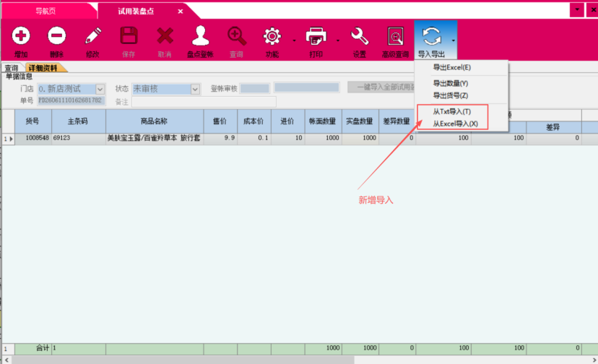The image size is (598, 364).
Task: Open dropdown arrow next to 导入导出
Action: point(453,40)
